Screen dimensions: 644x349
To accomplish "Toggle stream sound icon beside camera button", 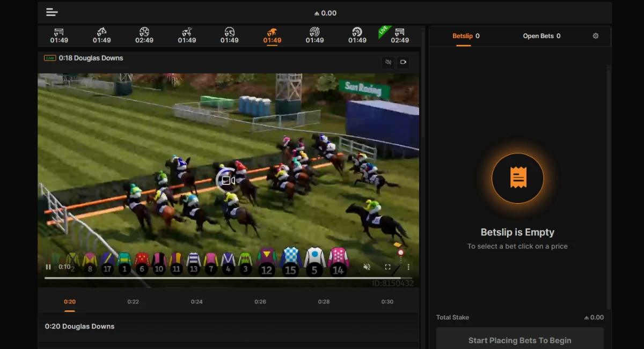I will tap(389, 62).
